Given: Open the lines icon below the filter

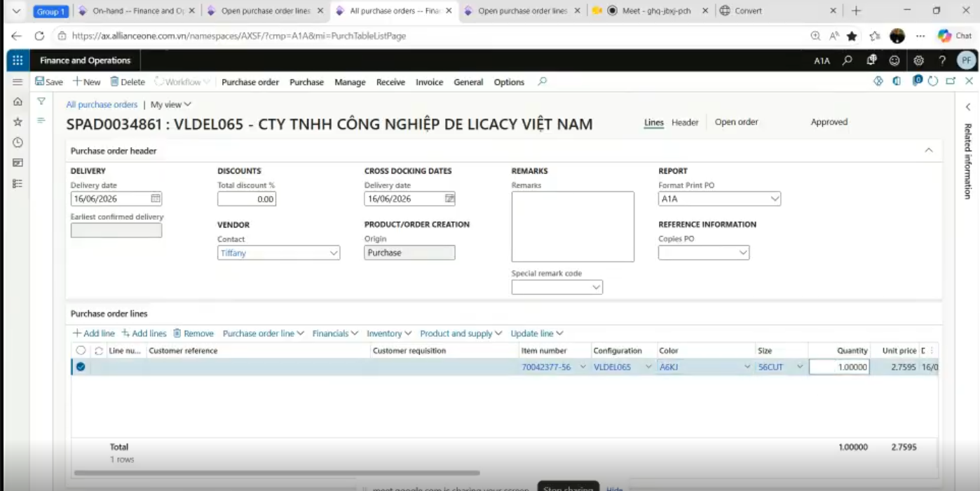Looking at the screenshot, I should [41, 120].
